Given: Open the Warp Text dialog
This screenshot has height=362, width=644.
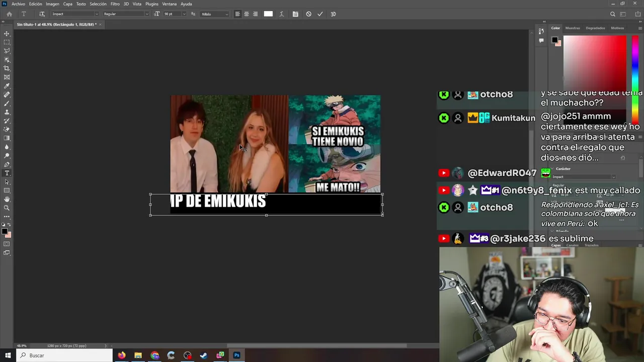Looking at the screenshot, I should (281, 14).
